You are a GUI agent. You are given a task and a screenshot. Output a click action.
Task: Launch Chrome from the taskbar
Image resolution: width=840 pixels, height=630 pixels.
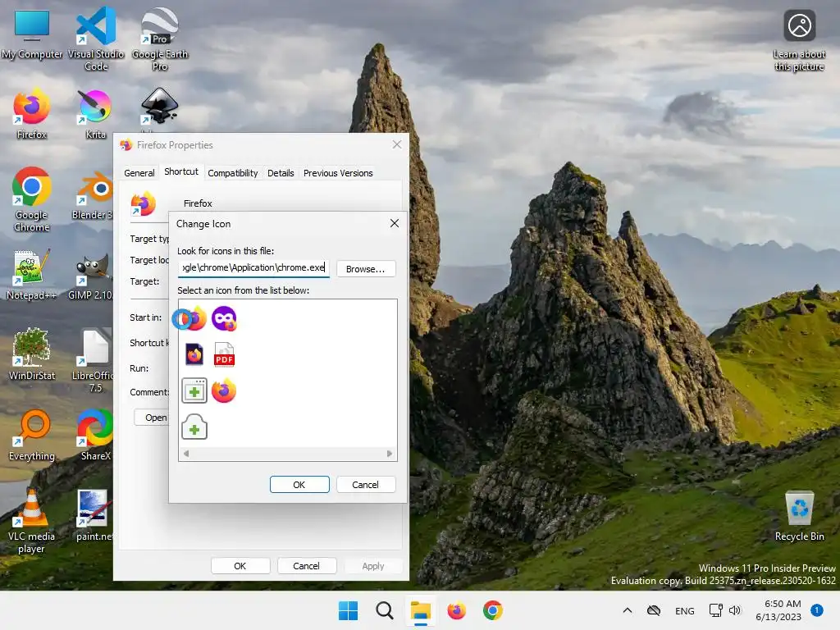pos(493,610)
